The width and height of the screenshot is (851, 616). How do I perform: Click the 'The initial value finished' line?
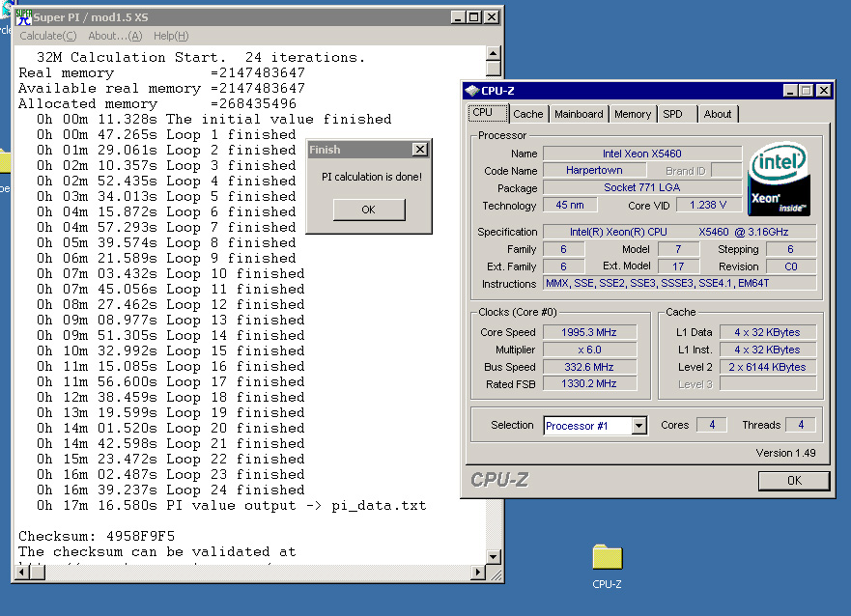213,120
